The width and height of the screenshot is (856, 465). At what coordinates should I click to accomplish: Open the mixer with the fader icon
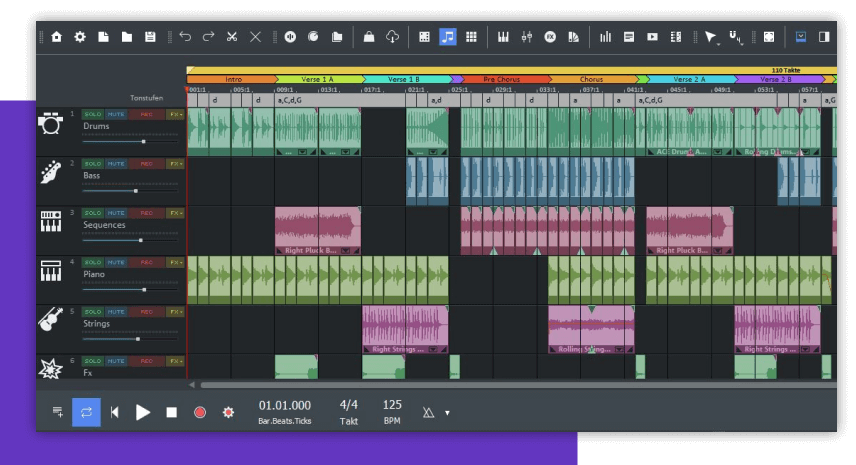(527, 37)
